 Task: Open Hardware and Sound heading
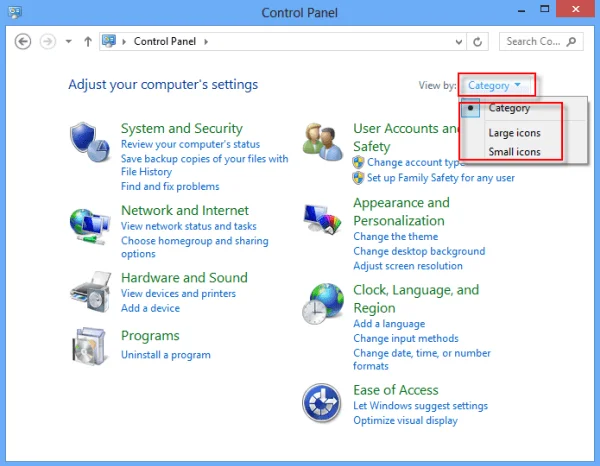click(x=184, y=278)
